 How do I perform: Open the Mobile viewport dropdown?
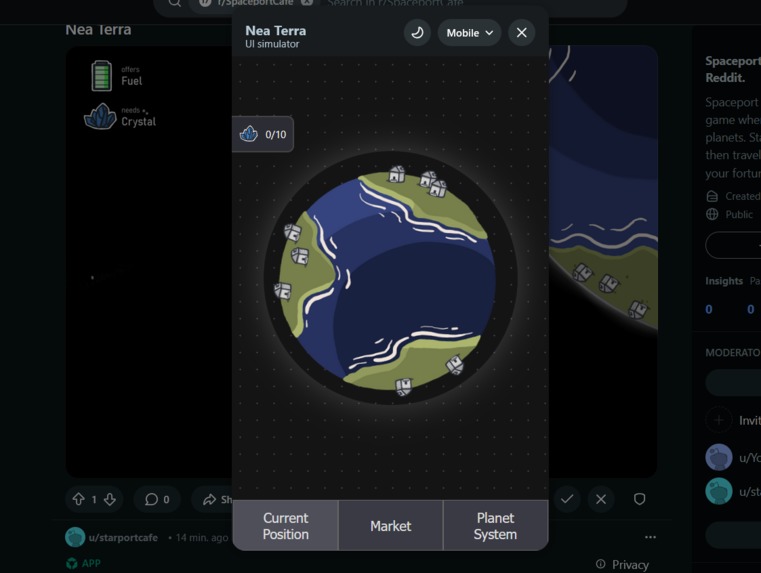click(x=469, y=33)
